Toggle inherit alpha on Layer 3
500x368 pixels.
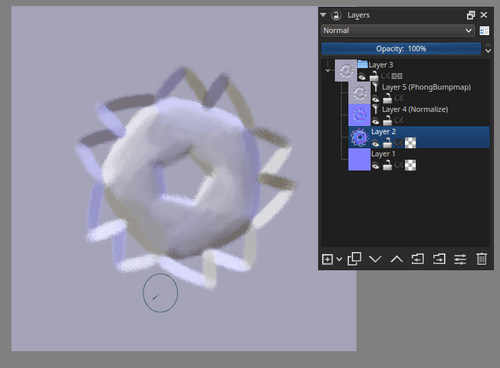click(385, 76)
